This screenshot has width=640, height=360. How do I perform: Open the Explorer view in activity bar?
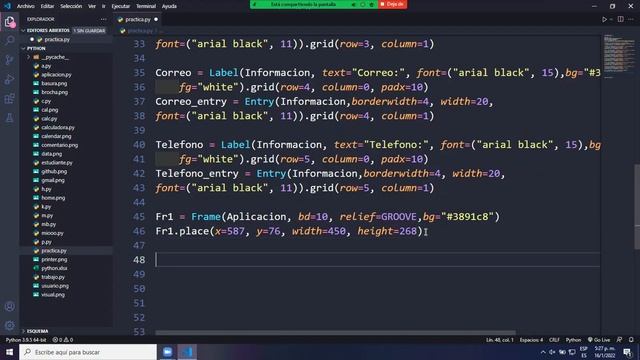point(9,22)
